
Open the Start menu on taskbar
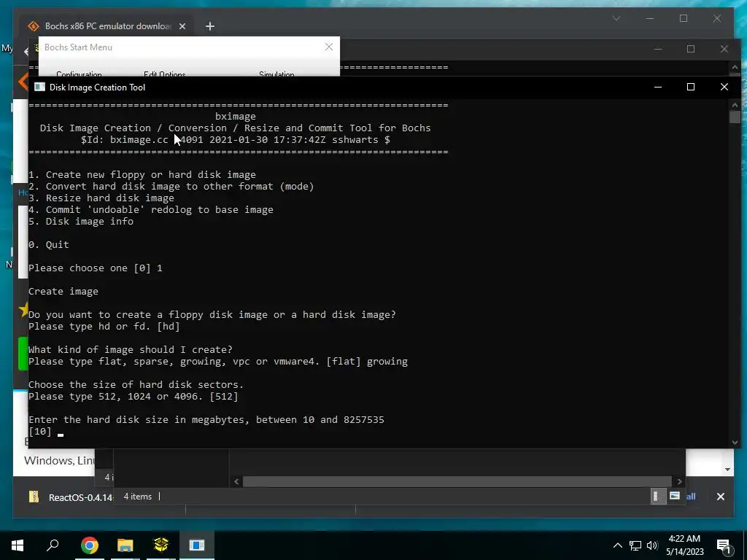(x=18, y=545)
